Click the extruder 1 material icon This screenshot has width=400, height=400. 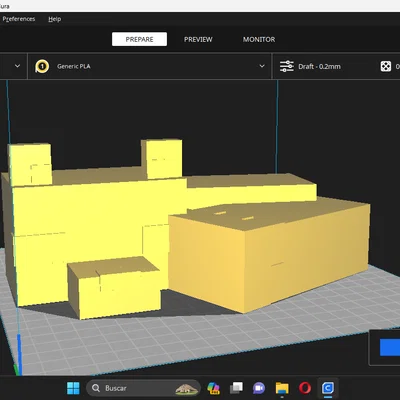[42, 66]
